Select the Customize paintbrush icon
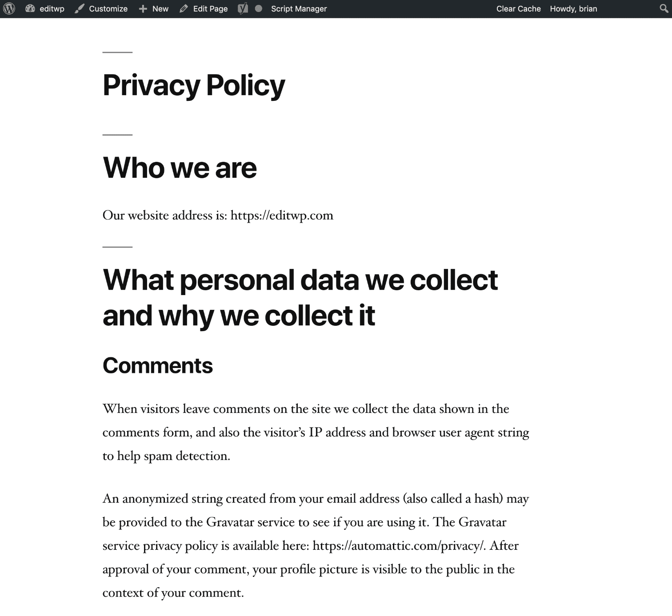672x616 pixels. (80, 8)
